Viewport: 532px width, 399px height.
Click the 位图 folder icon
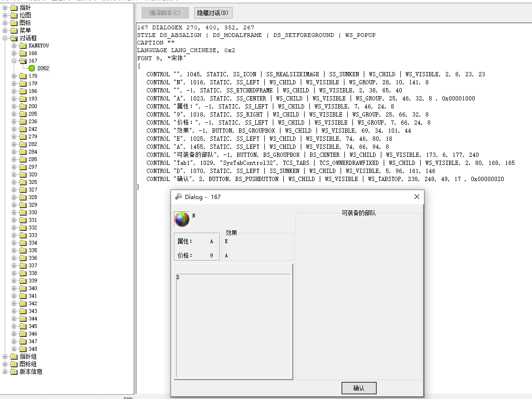click(x=14, y=15)
